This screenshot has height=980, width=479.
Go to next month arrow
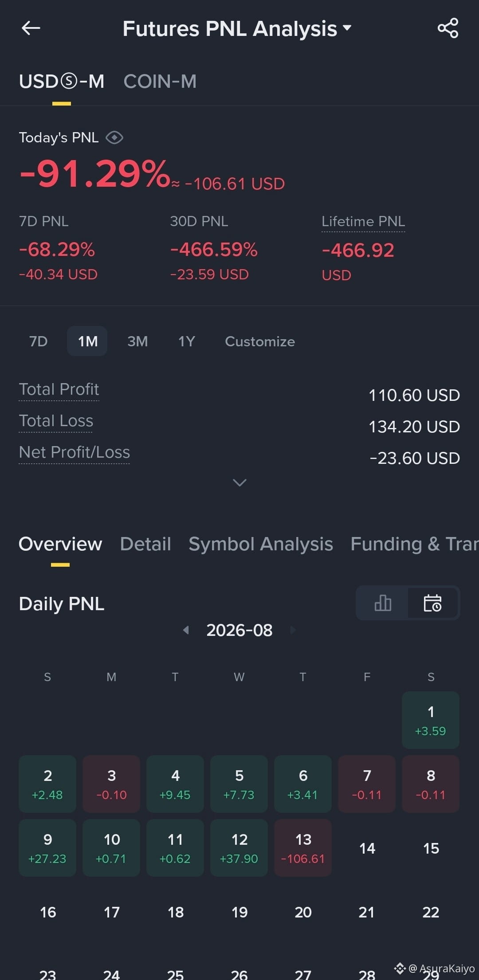[292, 630]
